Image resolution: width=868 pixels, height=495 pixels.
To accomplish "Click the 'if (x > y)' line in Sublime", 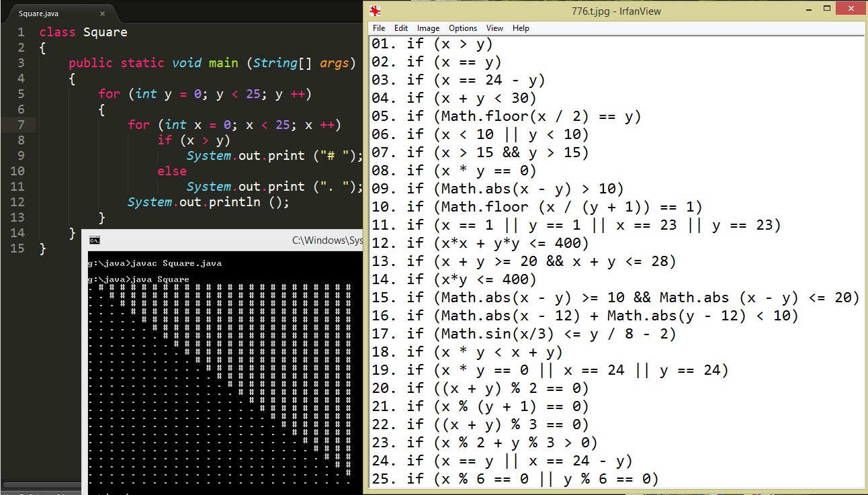I will point(194,140).
